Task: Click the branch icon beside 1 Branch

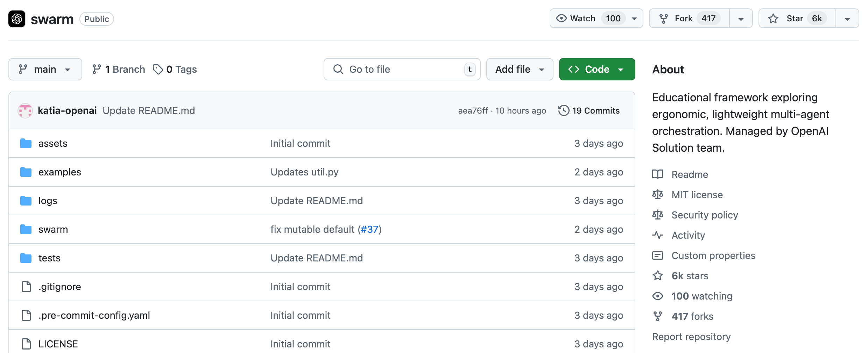Action: [97, 69]
